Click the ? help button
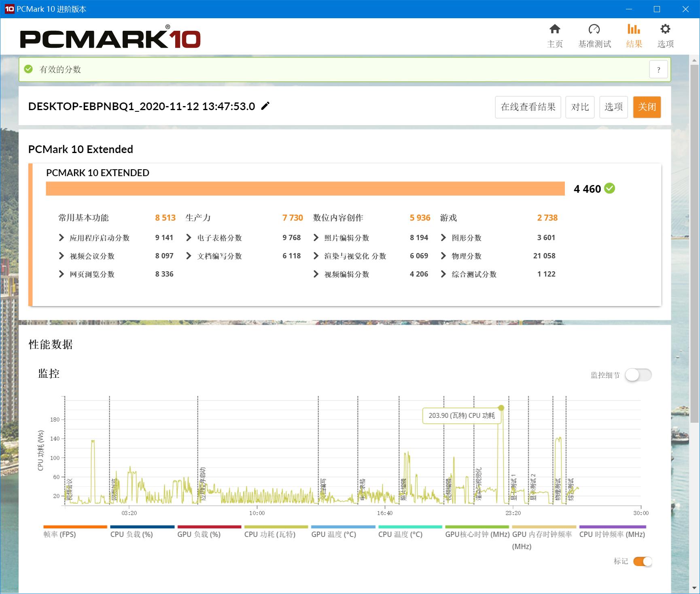 pyautogui.click(x=658, y=70)
